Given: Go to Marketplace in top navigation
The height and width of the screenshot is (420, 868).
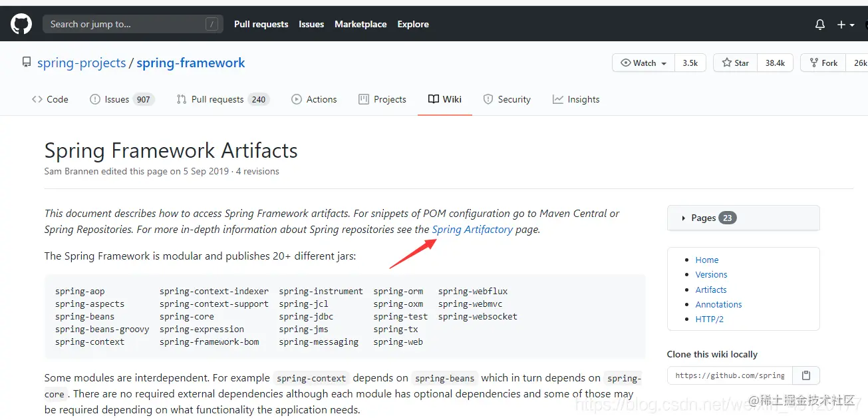Looking at the screenshot, I should click(x=361, y=24).
